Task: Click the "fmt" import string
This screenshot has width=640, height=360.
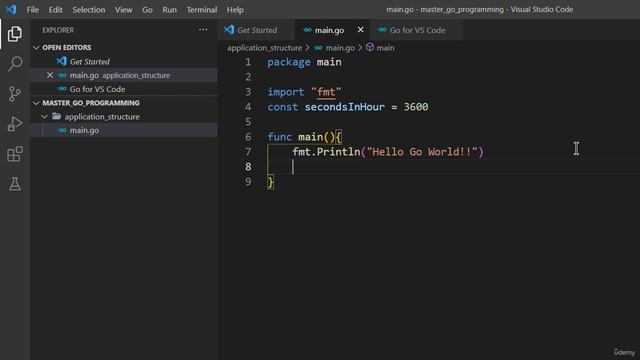Action: point(326,92)
